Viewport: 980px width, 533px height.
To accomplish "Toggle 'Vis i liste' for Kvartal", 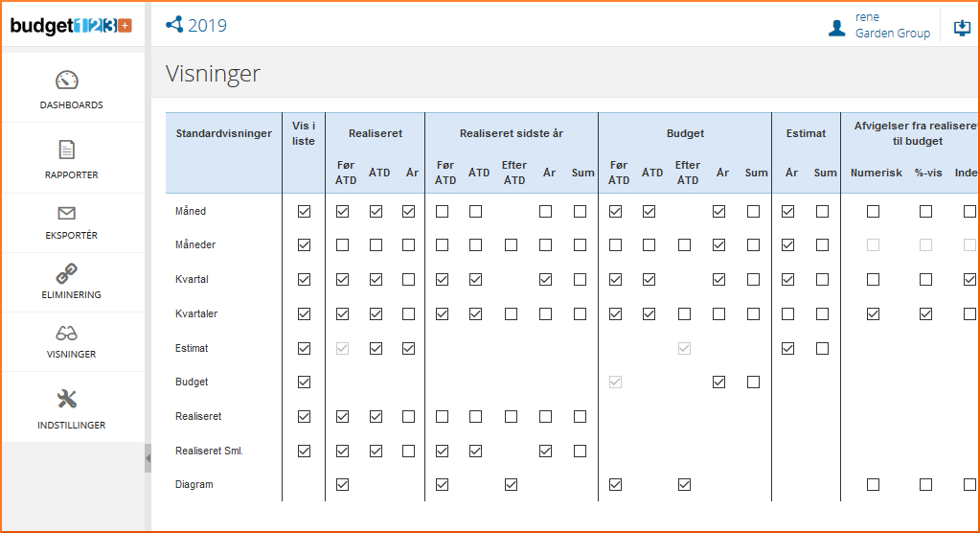I will [x=305, y=280].
